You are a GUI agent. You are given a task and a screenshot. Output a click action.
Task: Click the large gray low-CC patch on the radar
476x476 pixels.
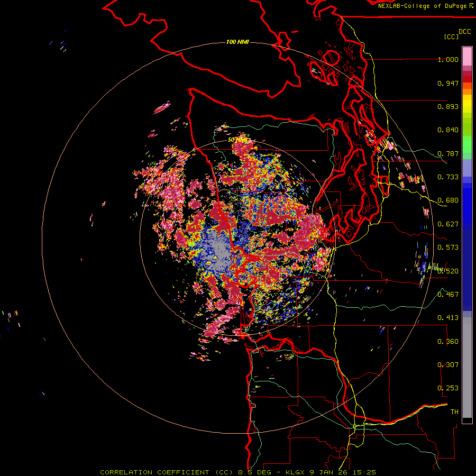(x=219, y=252)
